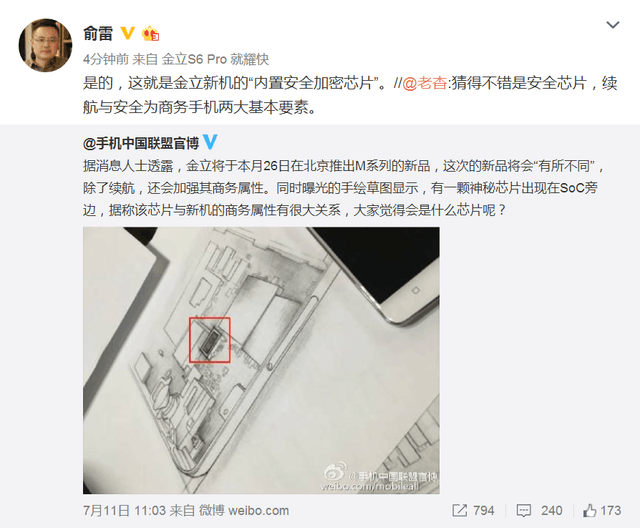
Task: Open 俞雷 username link
Action: click(x=98, y=33)
